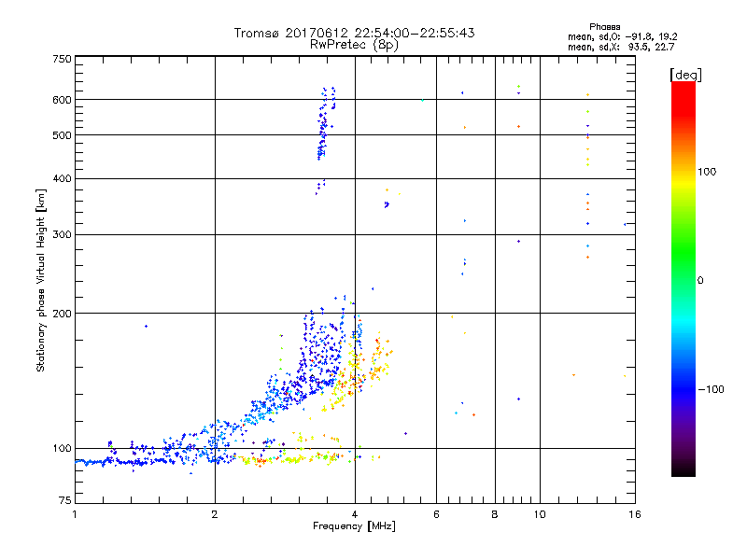747x560 pixels.
Task: Click the 600 km tick label on the height axis
Action: click(62, 100)
